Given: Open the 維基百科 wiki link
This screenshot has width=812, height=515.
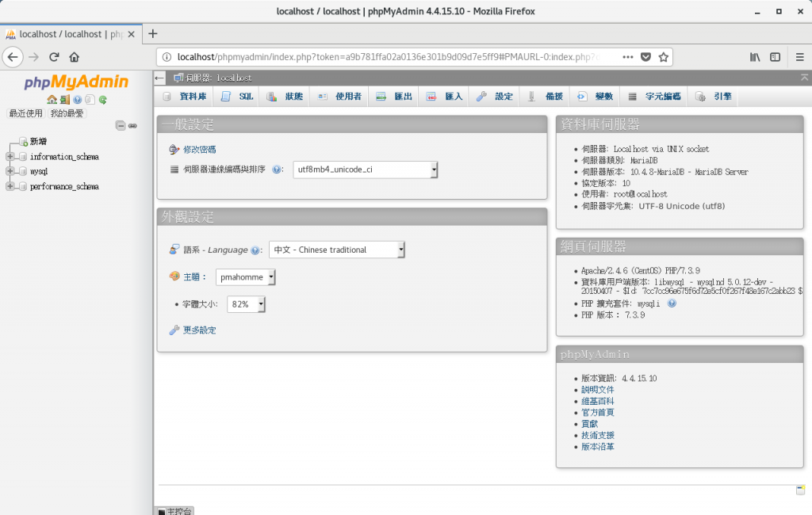Looking at the screenshot, I should point(598,401).
